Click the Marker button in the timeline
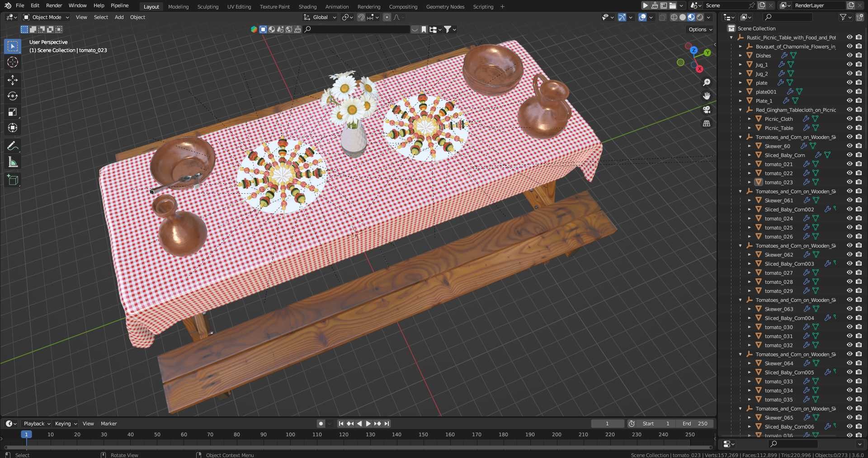The height and width of the screenshot is (458, 868). click(108, 424)
